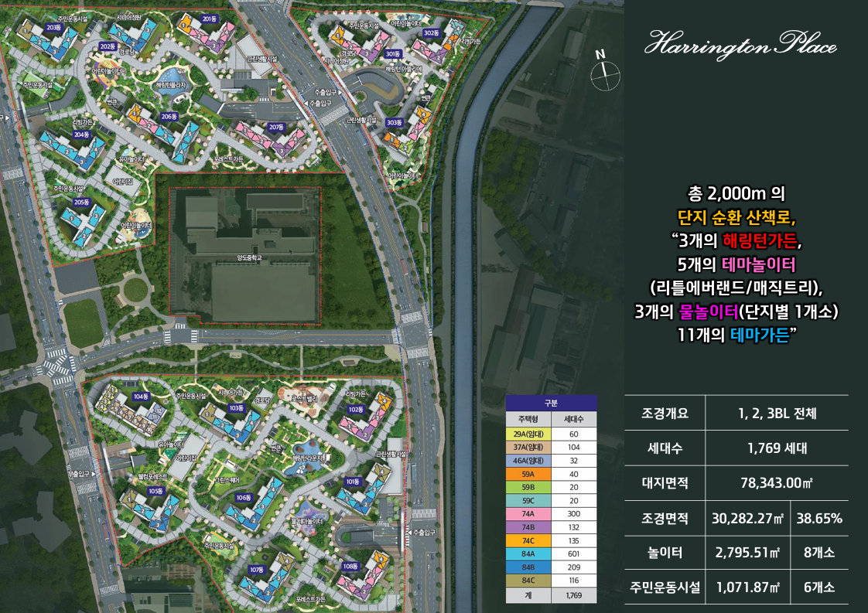Click the 놀이터 row label
This screenshot has width=868, height=613.
(665, 553)
